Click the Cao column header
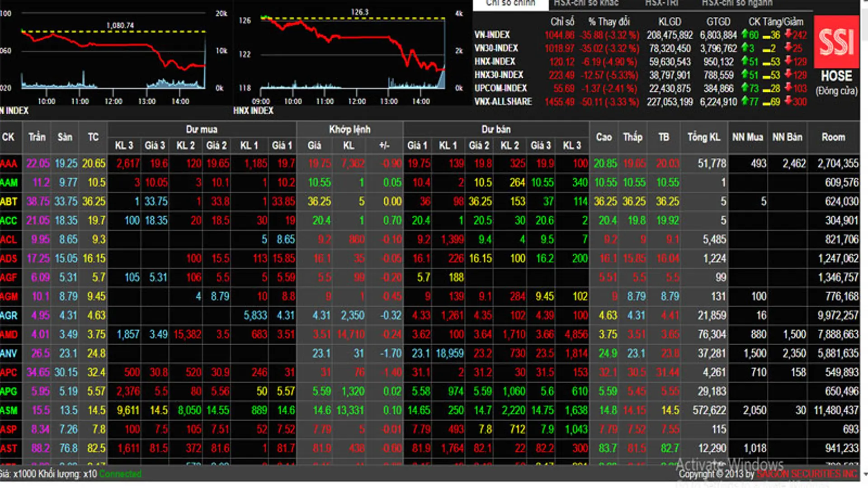 pyautogui.click(x=604, y=137)
